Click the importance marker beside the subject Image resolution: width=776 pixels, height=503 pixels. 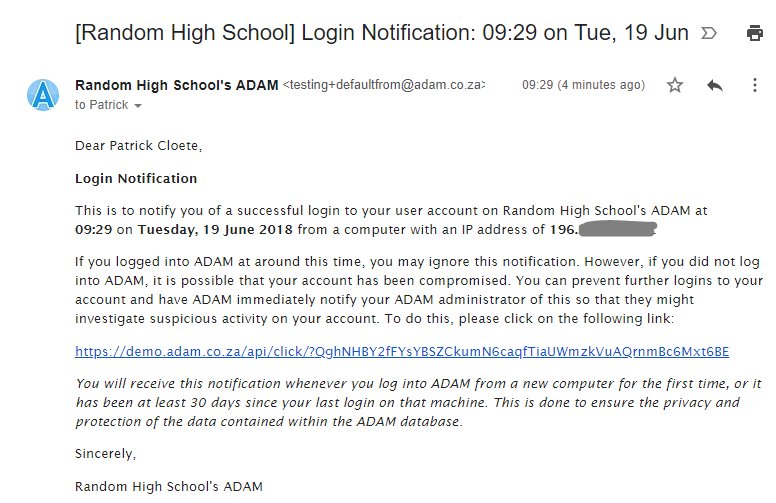click(710, 33)
